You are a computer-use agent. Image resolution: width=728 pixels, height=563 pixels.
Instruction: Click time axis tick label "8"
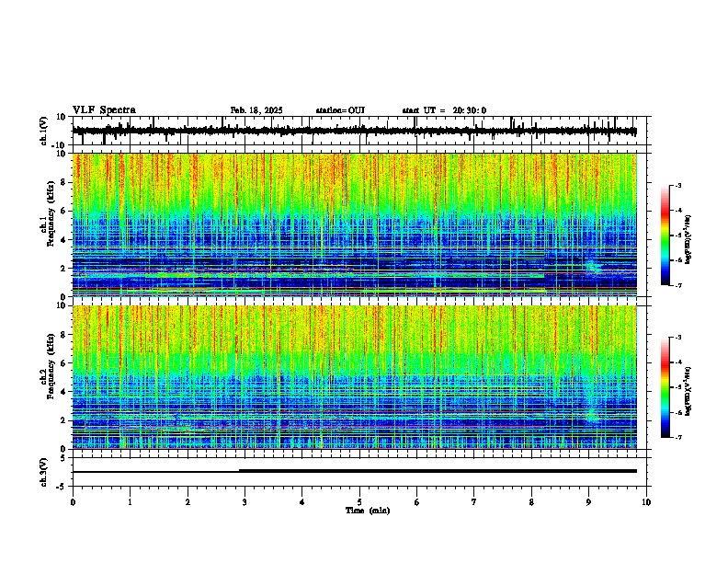pyautogui.click(x=531, y=502)
